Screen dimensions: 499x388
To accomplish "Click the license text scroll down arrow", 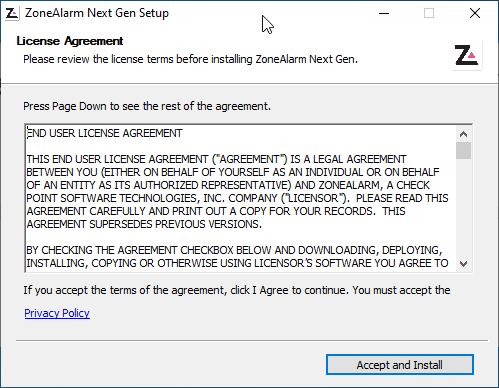I will [463, 264].
